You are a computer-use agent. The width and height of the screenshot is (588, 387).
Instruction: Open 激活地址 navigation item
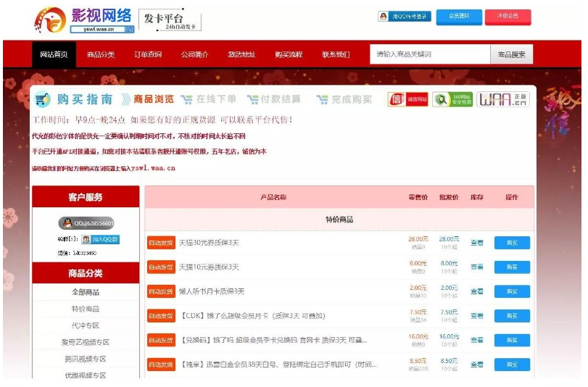click(241, 55)
